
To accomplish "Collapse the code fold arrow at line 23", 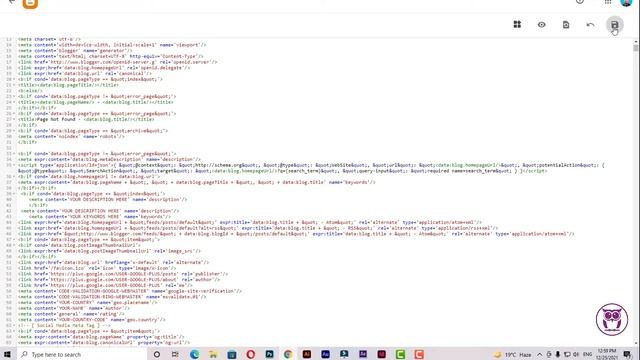I will click(x=14, y=96).
